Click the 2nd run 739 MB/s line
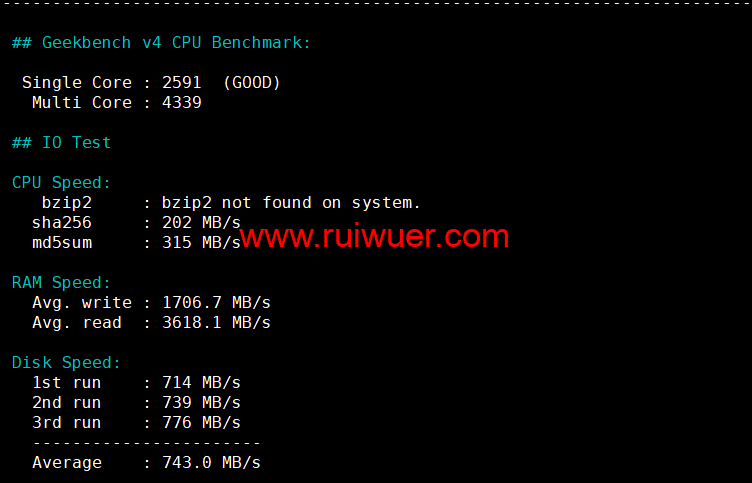 [136, 402]
